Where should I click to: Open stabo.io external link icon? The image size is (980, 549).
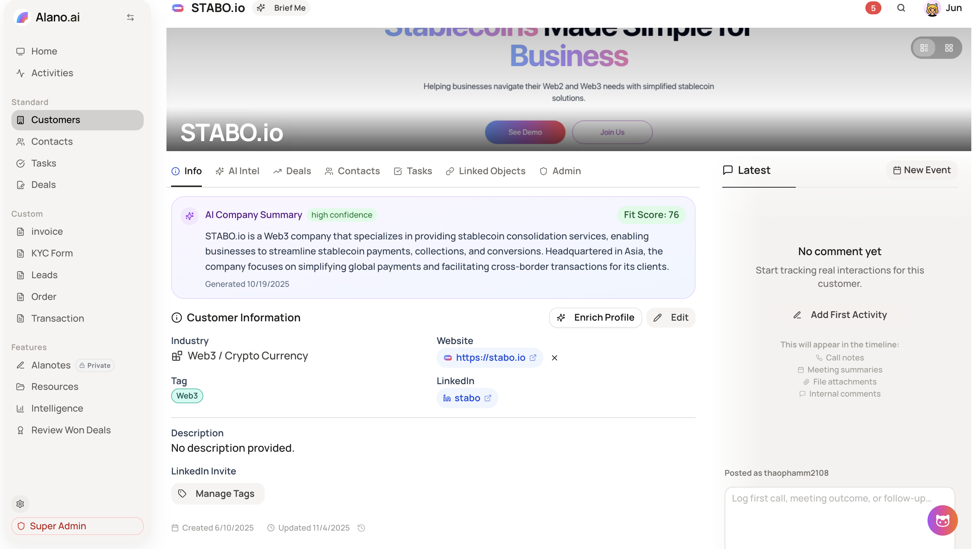[533, 358]
